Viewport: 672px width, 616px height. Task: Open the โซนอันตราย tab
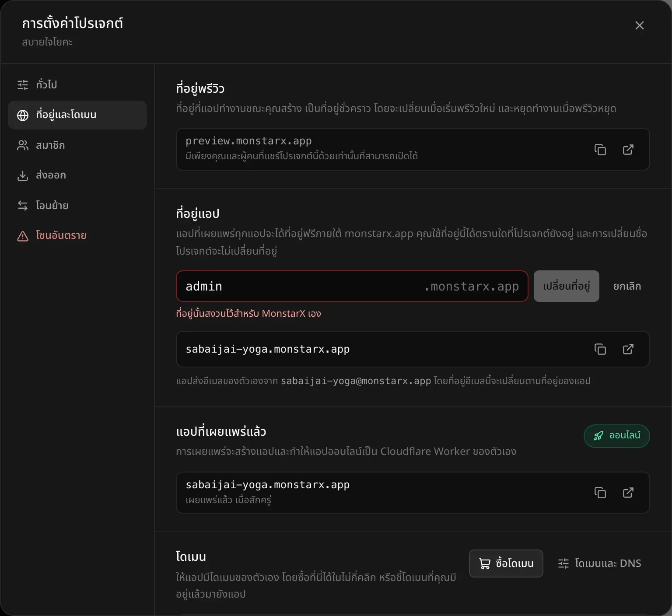point(77,236)
